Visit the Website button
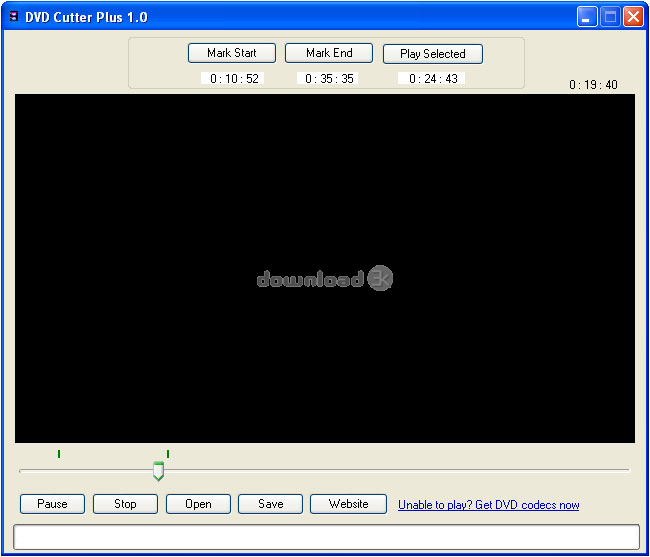650x557 pixels. click(x=348, y=504)
